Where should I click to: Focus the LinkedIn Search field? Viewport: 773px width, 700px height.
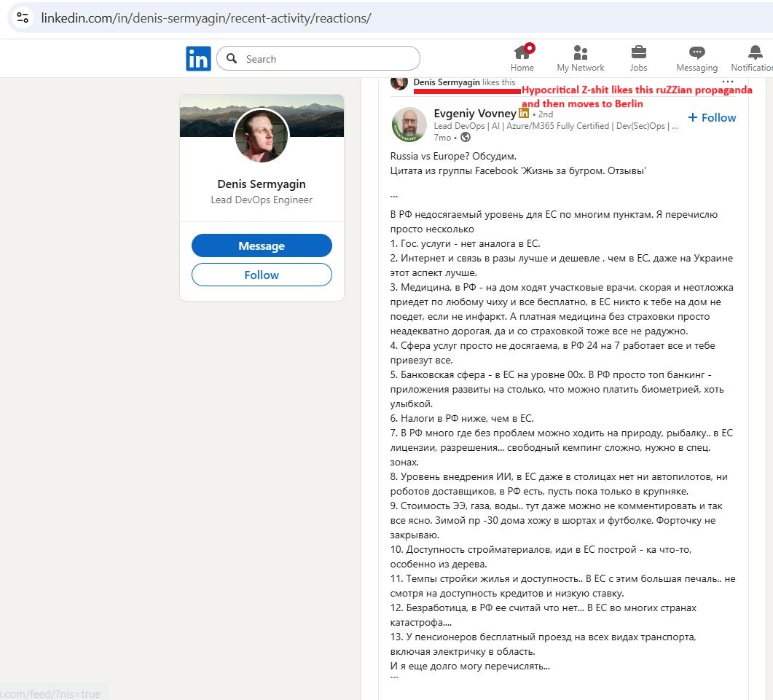coord(328,59)
